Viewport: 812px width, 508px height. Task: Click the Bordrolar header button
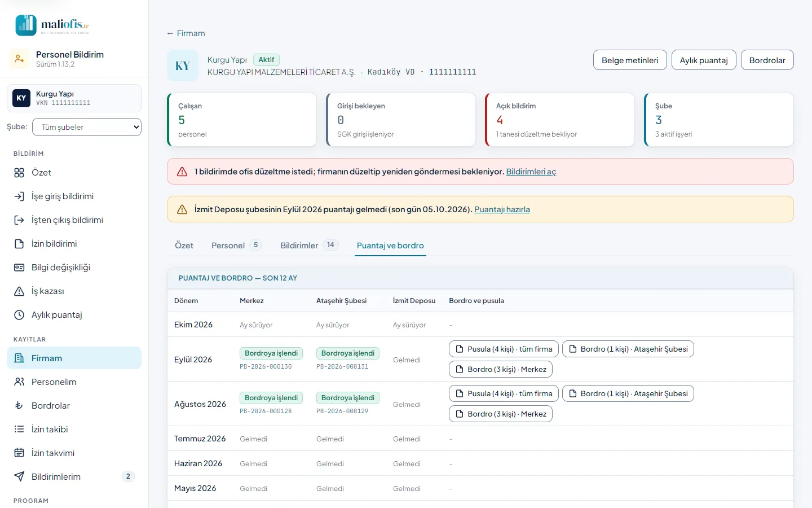click(x=767, y=60)
